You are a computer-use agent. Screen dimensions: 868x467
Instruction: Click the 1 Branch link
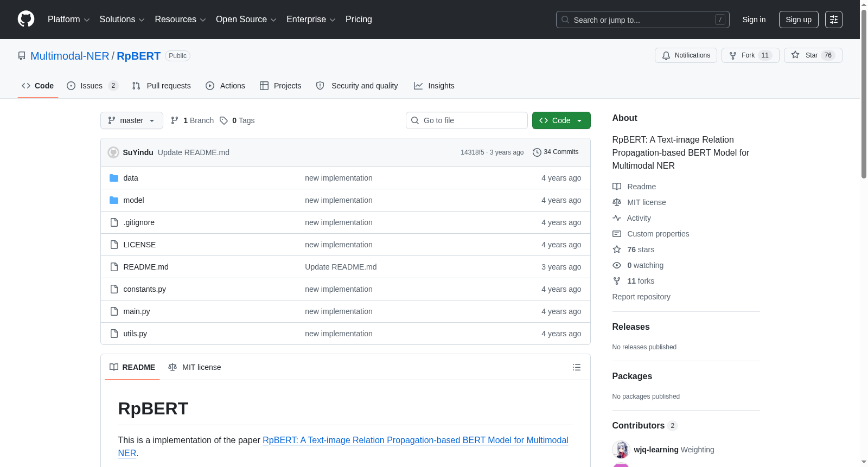[x=193, y=120]
